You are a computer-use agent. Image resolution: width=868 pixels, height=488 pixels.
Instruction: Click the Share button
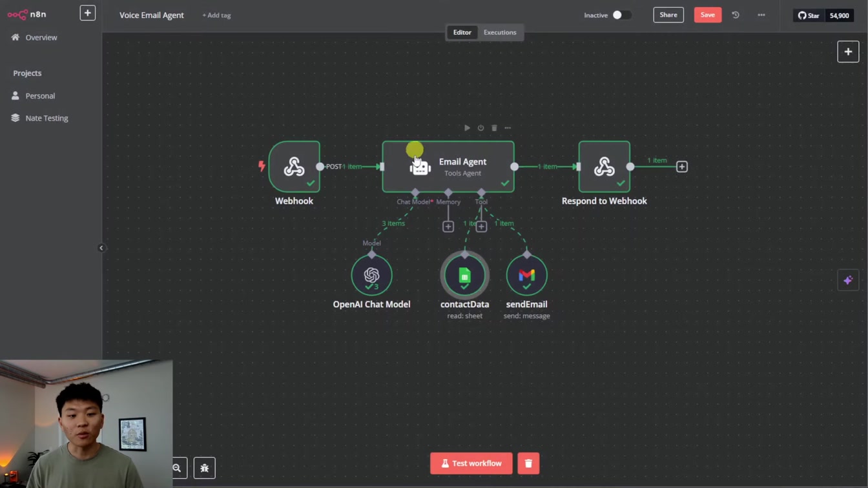point(668,15)
